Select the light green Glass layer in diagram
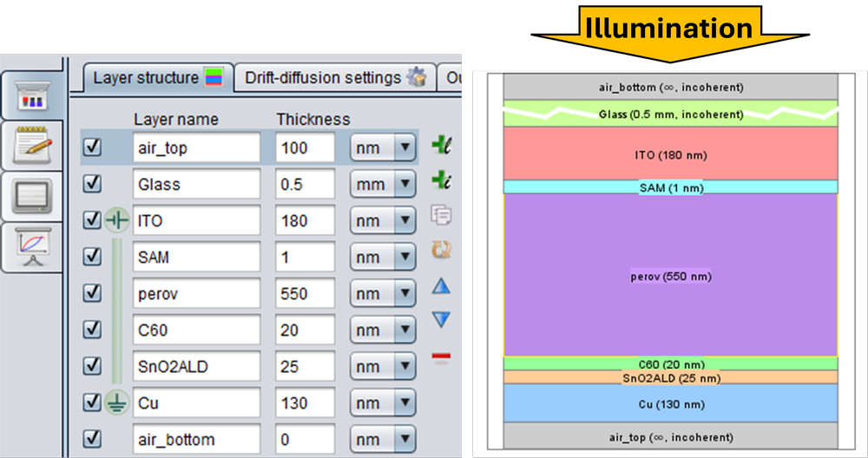The width and height of the screenshot is (868, 458). point(670,114)
